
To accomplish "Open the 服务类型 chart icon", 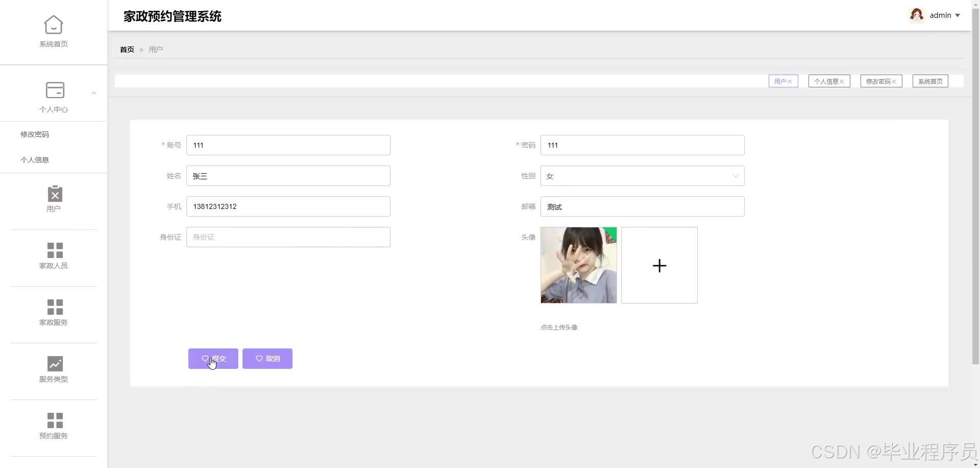I will (55, 364).
